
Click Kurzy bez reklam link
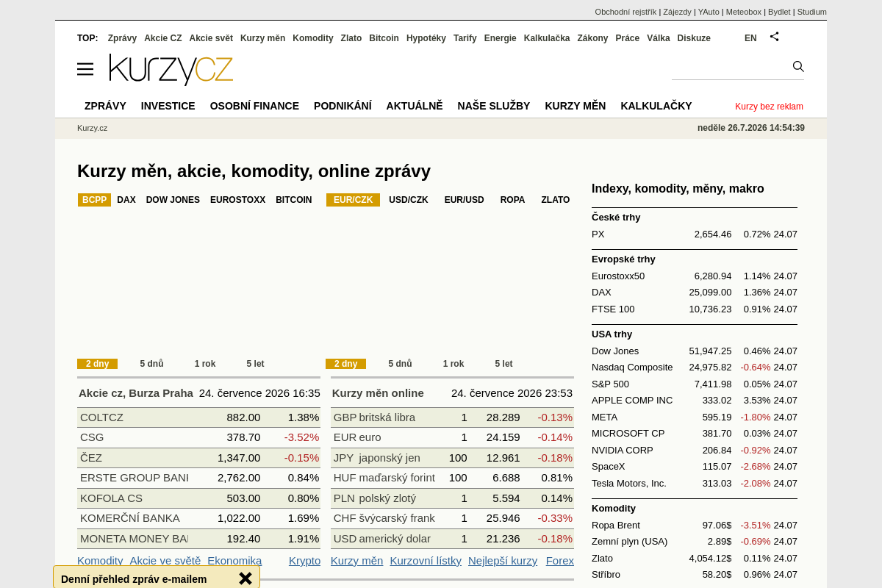click(x=769, y=107)
